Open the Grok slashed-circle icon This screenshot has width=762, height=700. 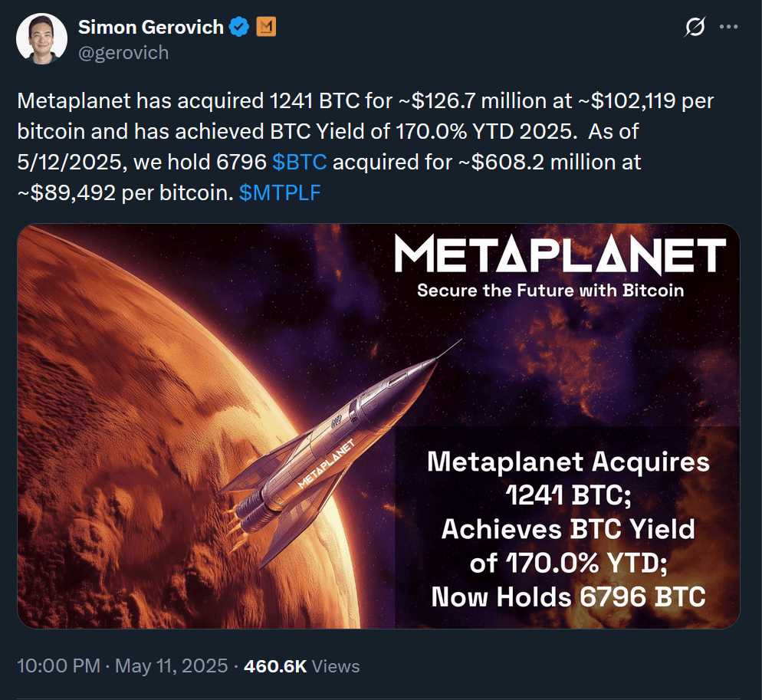point(695,28)
